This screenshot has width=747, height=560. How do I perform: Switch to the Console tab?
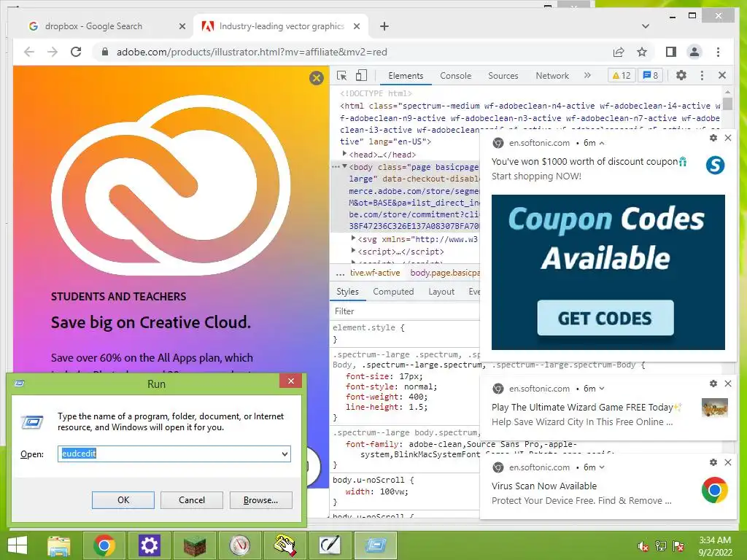point(455,76)
